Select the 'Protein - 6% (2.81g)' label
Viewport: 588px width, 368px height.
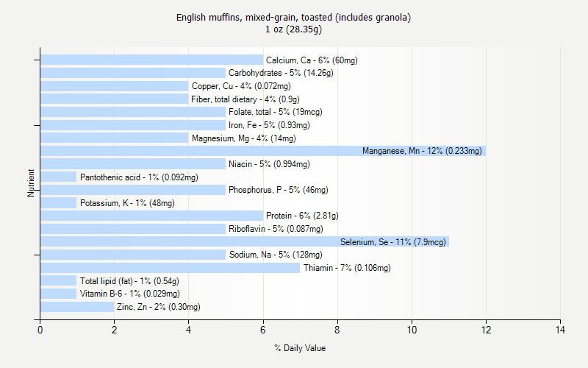pyautogui.click(x=302, y=216)
